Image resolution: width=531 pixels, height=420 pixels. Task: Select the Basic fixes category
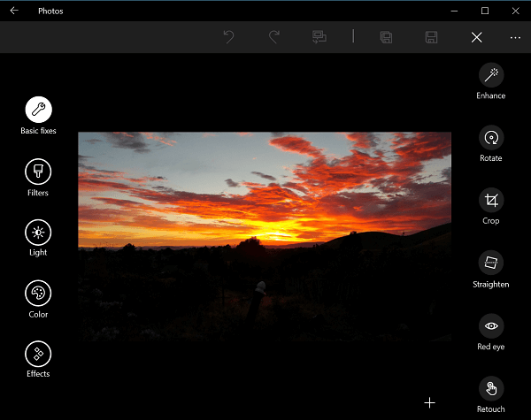pyautogui.click(x=38, y=110)
